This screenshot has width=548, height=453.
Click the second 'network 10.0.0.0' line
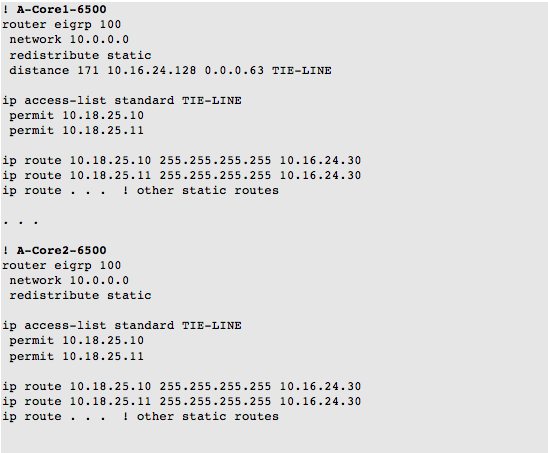[69, 280]
